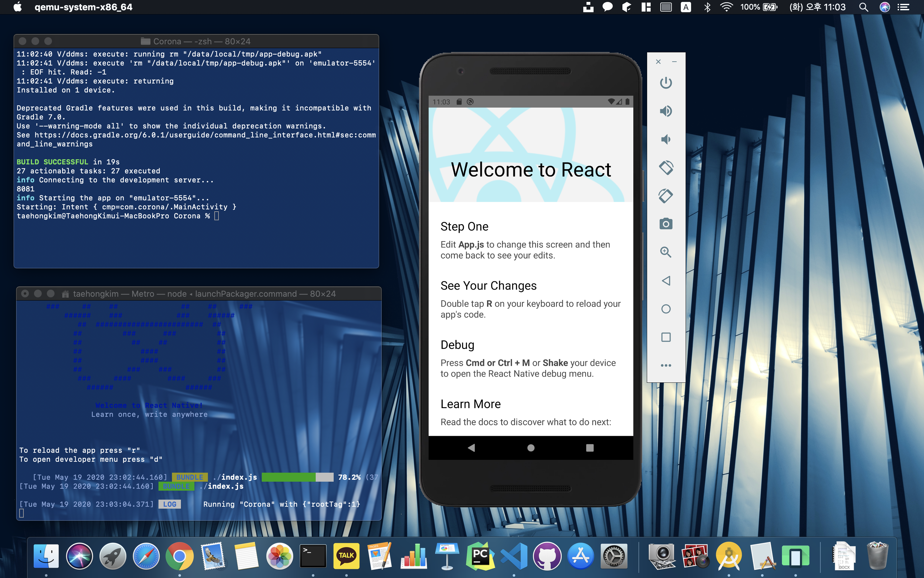Open Finder from the Dock
Screen dimensions: 924x578
point(46,556)
